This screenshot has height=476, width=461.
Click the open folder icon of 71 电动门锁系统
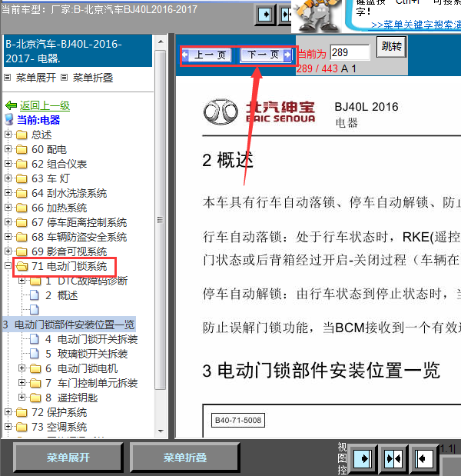pyautogui.click(x=22, y=266)
